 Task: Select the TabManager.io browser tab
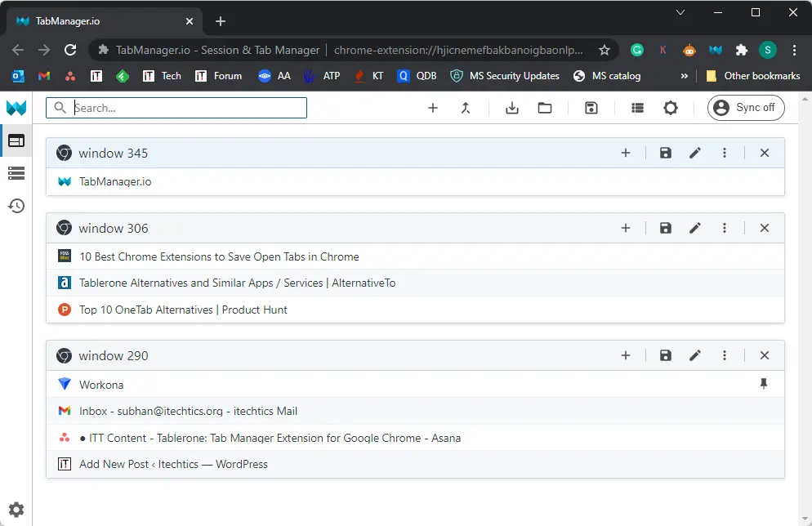tap(104, 21)
